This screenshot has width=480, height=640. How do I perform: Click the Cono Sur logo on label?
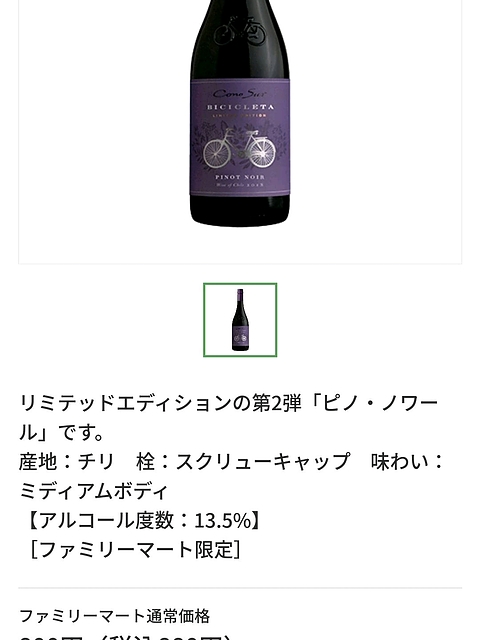pyautogui.click(x=240, y=94)
